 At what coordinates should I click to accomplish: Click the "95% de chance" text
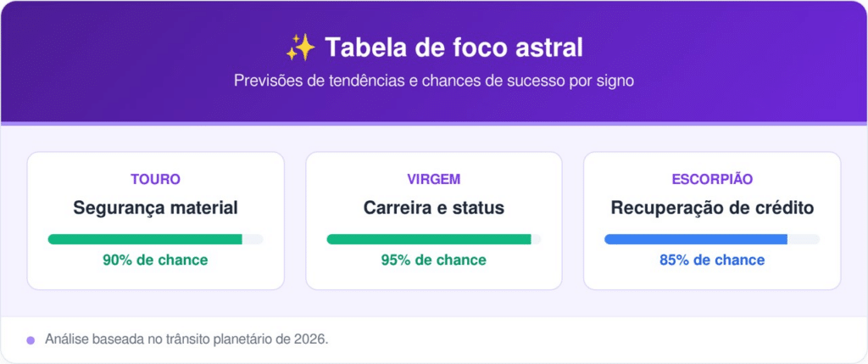coord(433,260)
